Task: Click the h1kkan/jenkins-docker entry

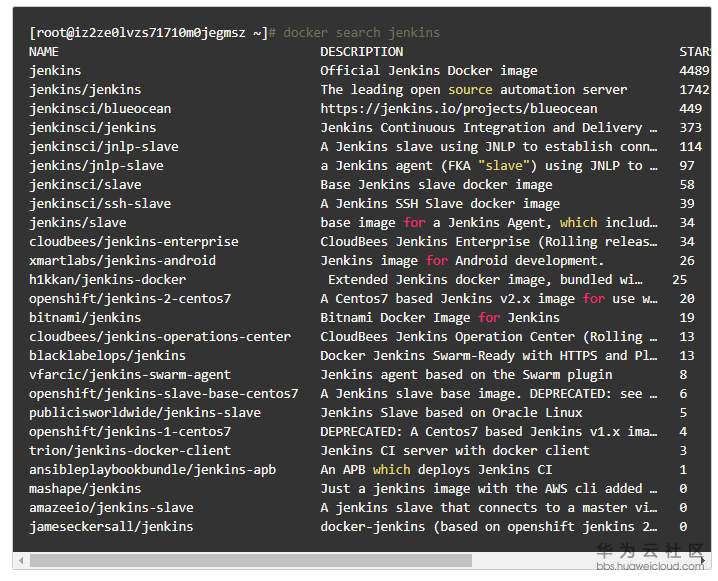Action: pos(107,279)
